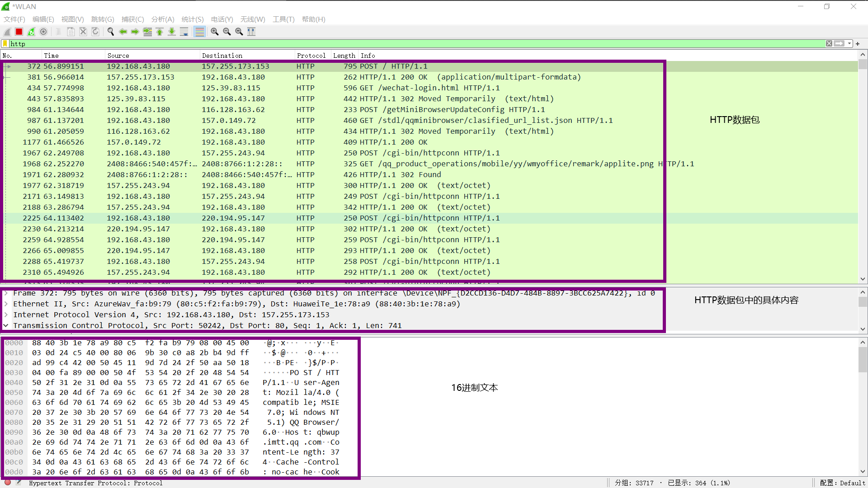This screenshot has width=868, height=488.
Task: Click the hex dump pane scroll-down arrow
Action: [x=863, y=471]
